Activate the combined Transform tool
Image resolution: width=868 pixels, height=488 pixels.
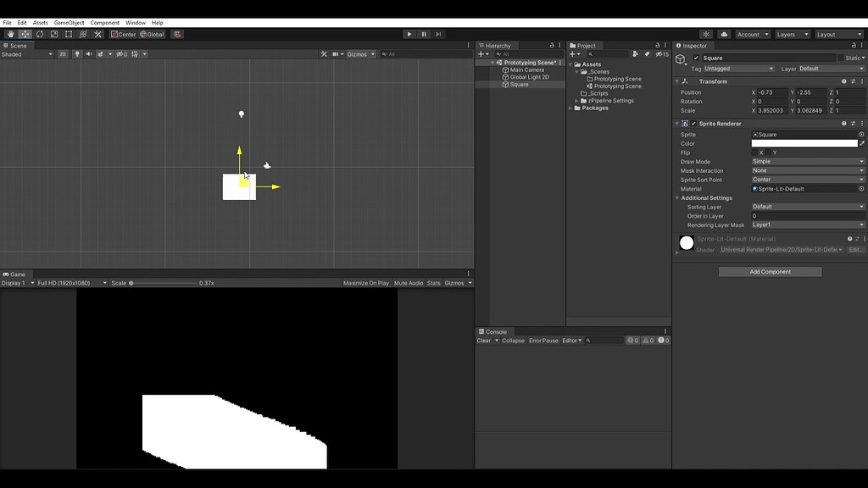[x=82, y=34]
